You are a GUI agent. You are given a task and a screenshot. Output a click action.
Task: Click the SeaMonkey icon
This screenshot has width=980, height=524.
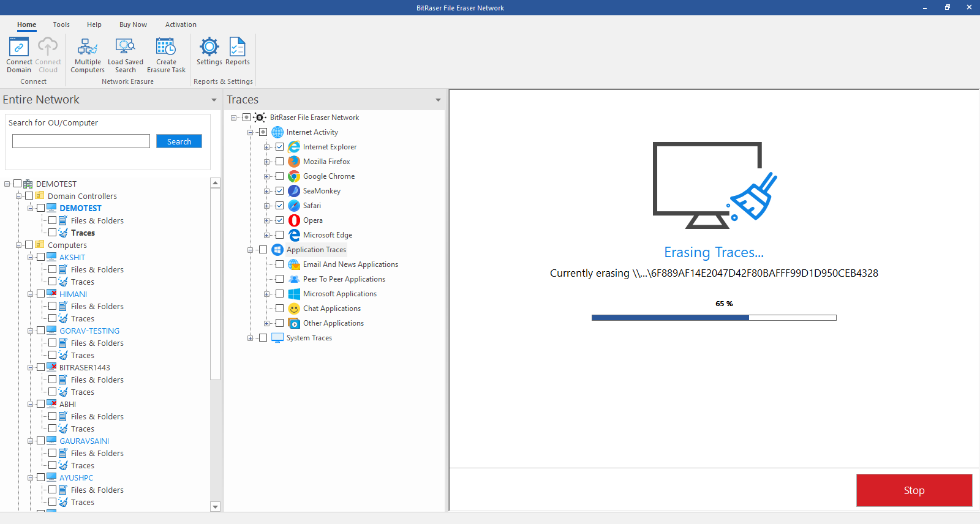(295, 191)
